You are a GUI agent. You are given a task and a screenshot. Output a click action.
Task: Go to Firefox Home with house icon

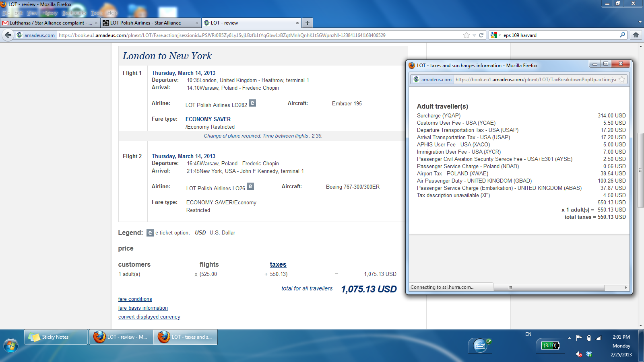[x=636, y=35]
